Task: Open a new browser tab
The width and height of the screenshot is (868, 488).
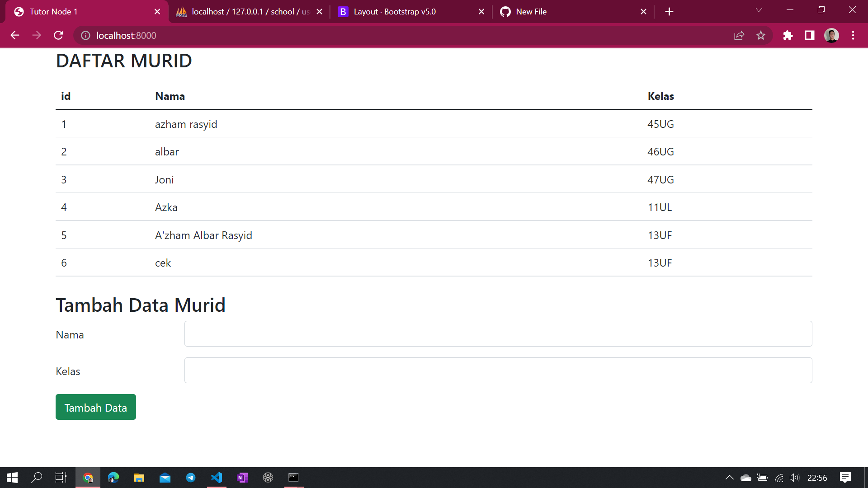Action: click(x=669, y=12)
